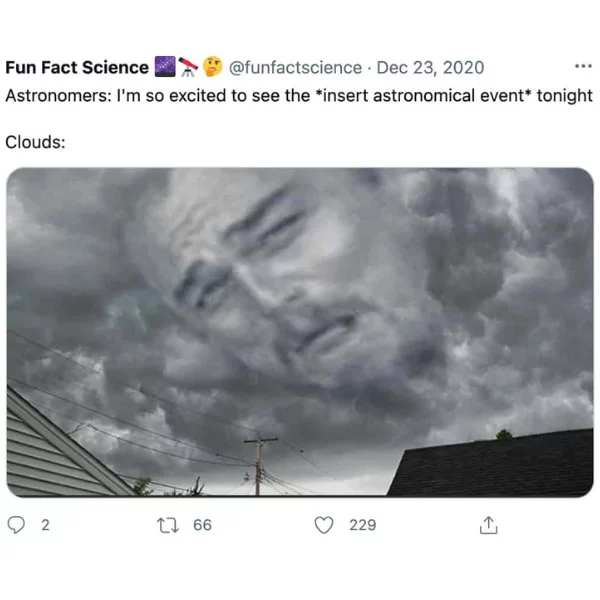Screen dimensions: 600x600
Task: Visit the @funfactscience handle link
Action: [x=295, y=68]
